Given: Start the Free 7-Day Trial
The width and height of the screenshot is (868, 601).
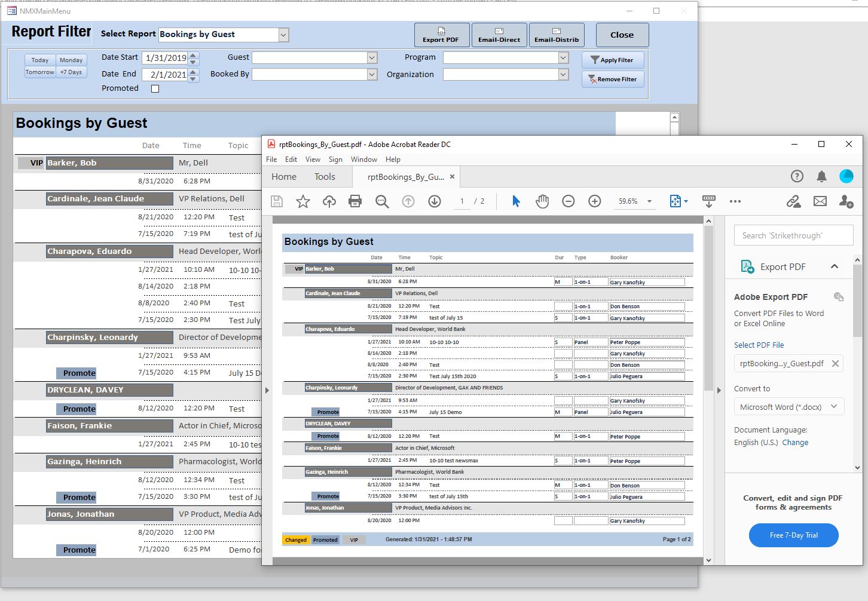Looking at the screenshot, I should [793, 535].
